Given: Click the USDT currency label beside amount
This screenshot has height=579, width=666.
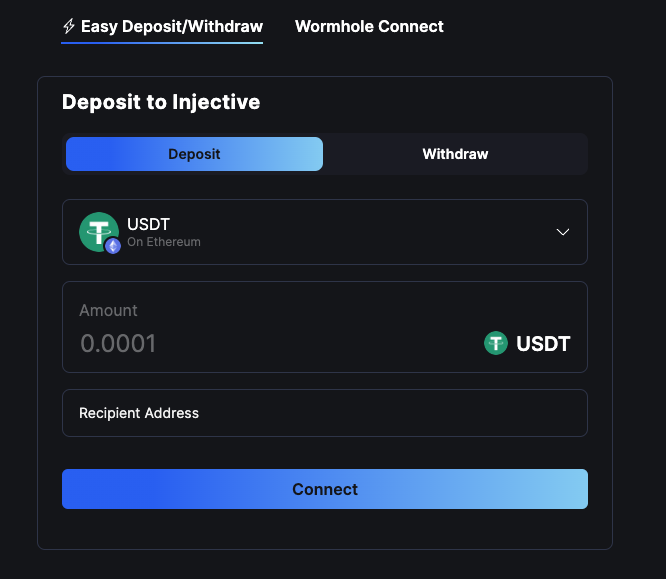Looking at the screenshot, I should tap(543, 344).
